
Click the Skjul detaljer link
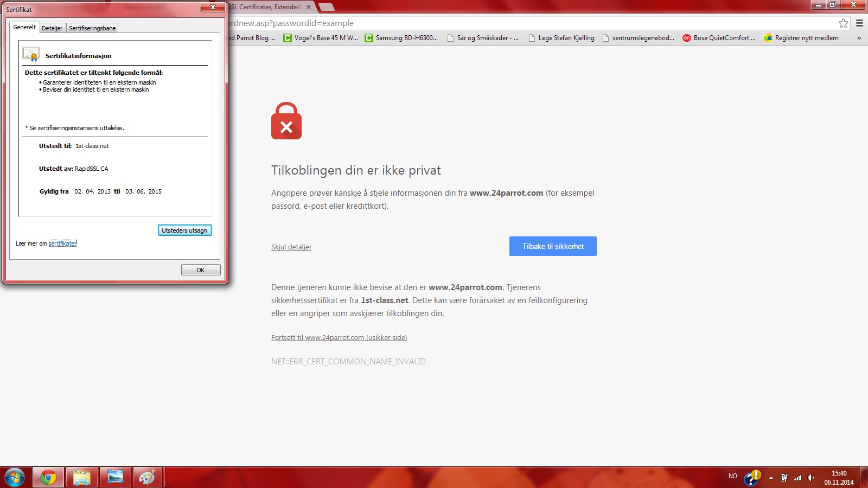point(291,247)
